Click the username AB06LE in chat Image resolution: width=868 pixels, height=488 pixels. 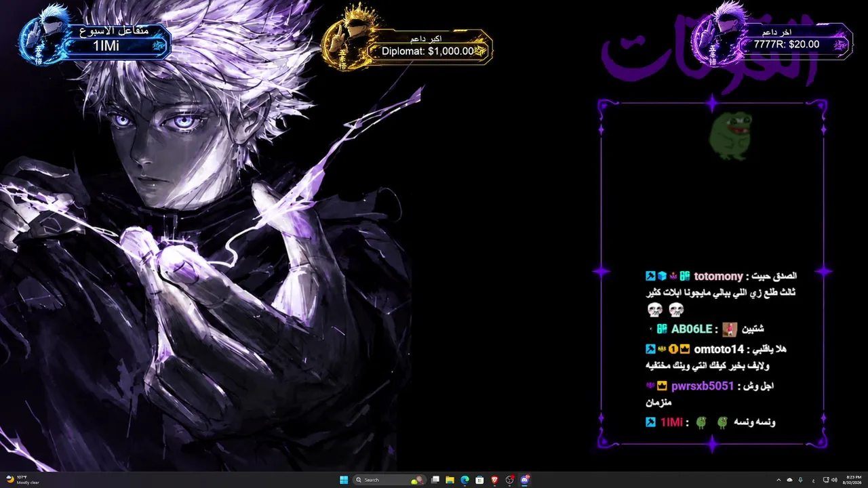[x=692, y=329]
